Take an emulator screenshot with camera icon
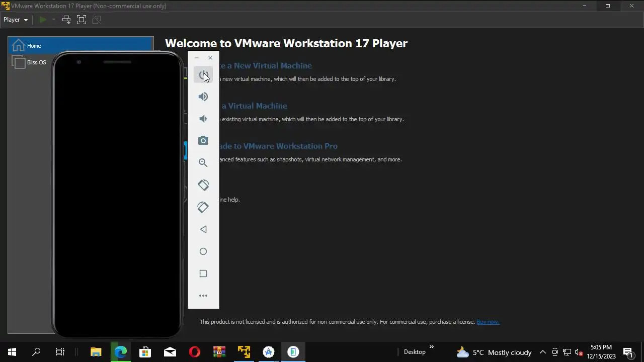644x362 pixels. click(203, 141)
